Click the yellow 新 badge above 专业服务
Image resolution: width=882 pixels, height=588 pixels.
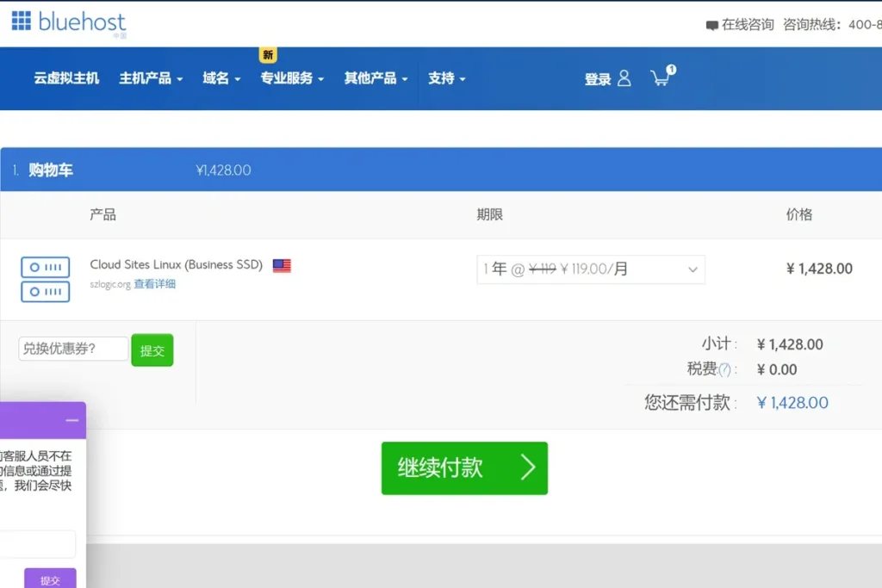coord(267,55)
